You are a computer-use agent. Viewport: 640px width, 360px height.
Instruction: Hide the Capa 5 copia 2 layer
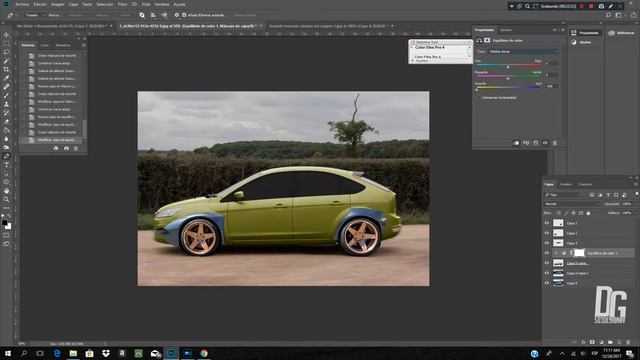pos(547,273)
